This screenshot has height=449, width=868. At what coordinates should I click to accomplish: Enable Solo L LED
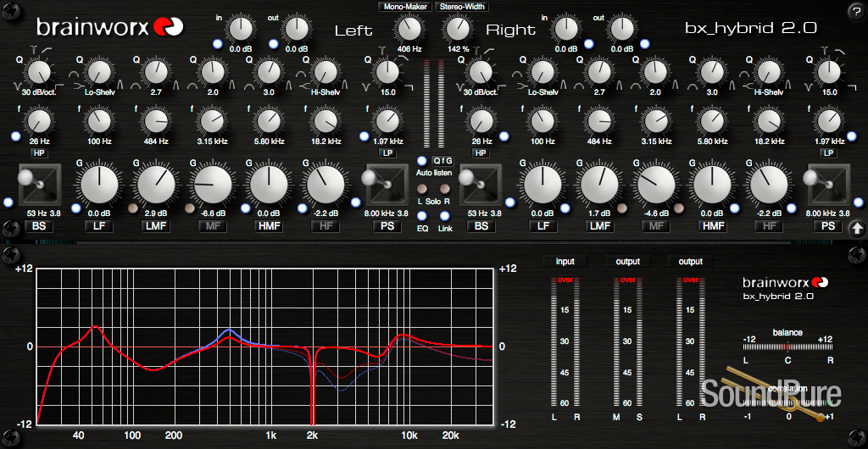click(422, 190)
